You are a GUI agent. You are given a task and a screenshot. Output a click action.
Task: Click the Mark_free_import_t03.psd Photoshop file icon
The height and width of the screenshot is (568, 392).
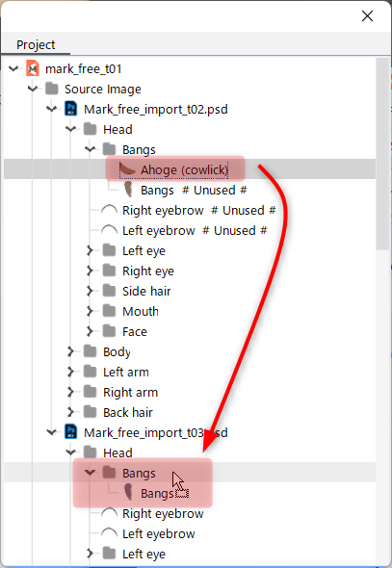point(71,432)
